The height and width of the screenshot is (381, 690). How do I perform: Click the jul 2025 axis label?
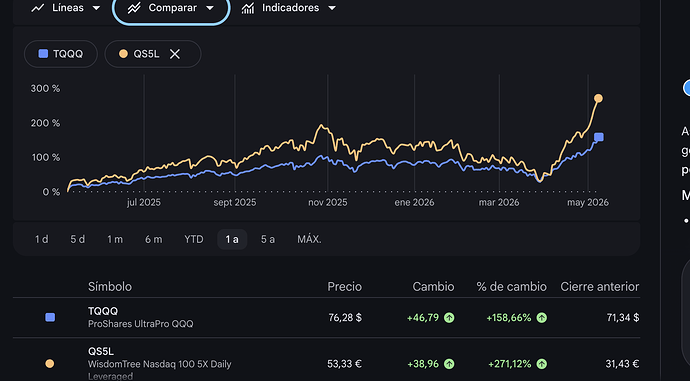(144, 202)
